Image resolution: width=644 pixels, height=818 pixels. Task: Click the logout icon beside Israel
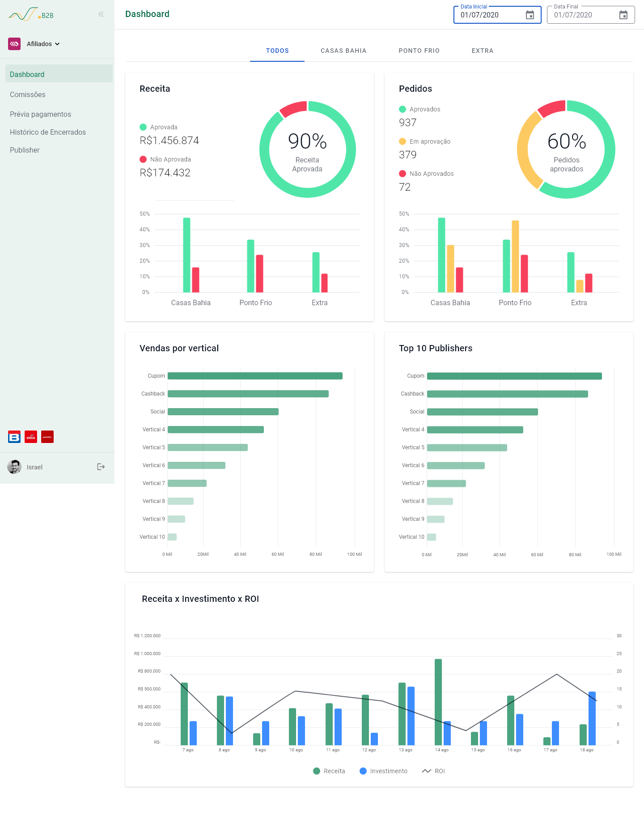pos(101,467)
